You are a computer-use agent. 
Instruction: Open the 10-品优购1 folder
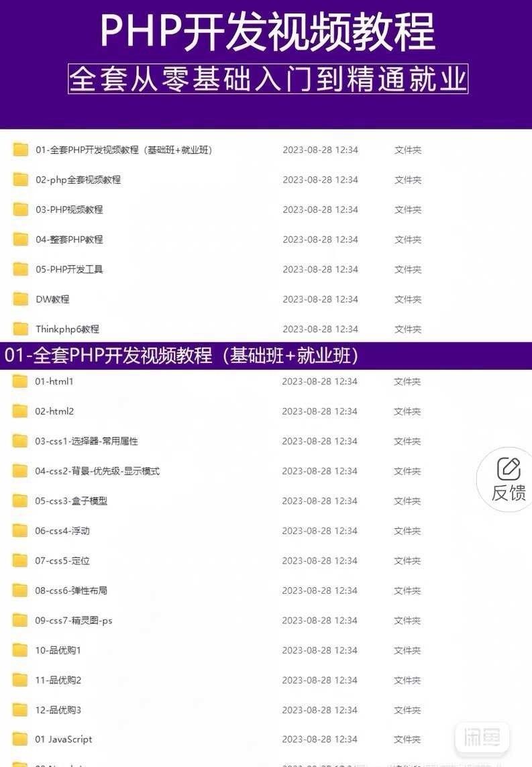click(58, 650)
